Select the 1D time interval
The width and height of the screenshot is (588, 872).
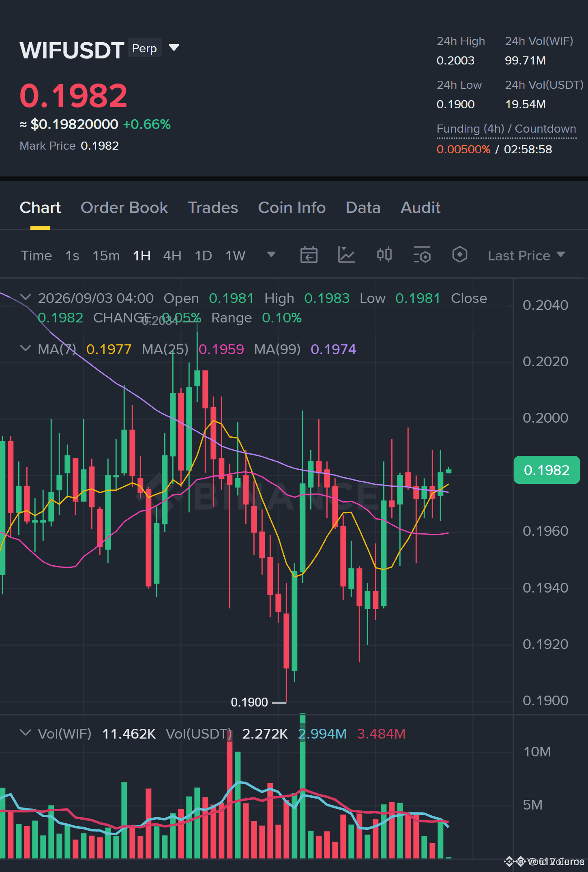[x=203, y=256]
